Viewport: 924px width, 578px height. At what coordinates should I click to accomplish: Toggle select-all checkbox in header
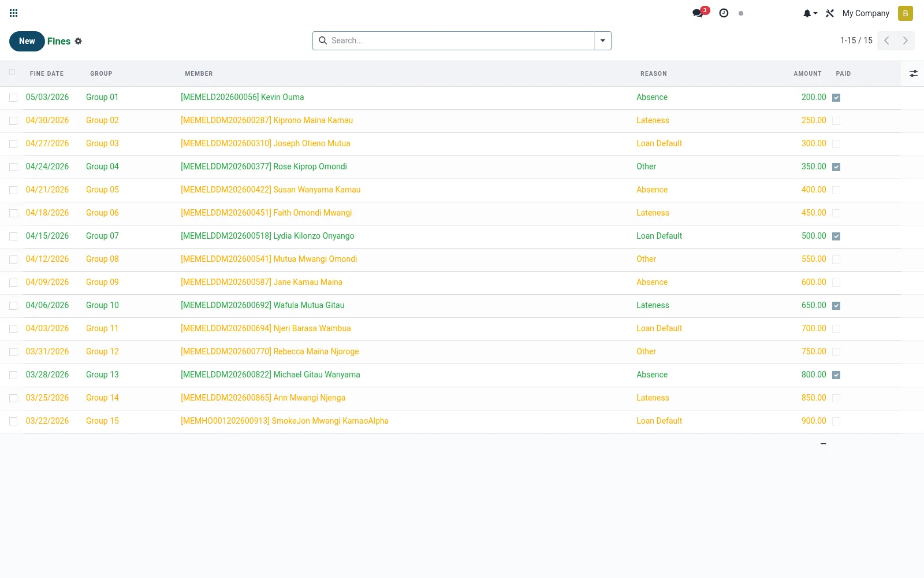pyautogui.click(x=12, y=72)
